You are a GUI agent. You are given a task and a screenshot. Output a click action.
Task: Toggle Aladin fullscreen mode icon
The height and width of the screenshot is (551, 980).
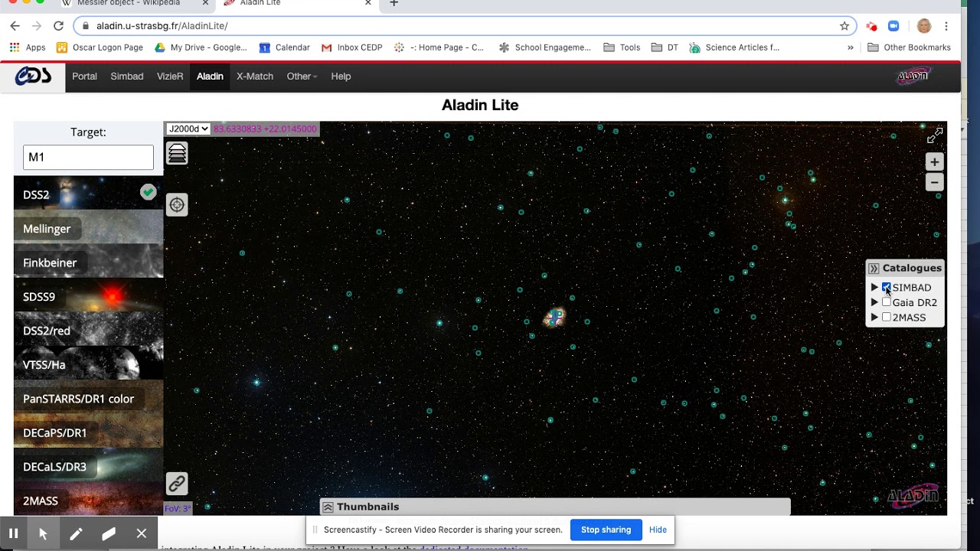click(934, 136)
